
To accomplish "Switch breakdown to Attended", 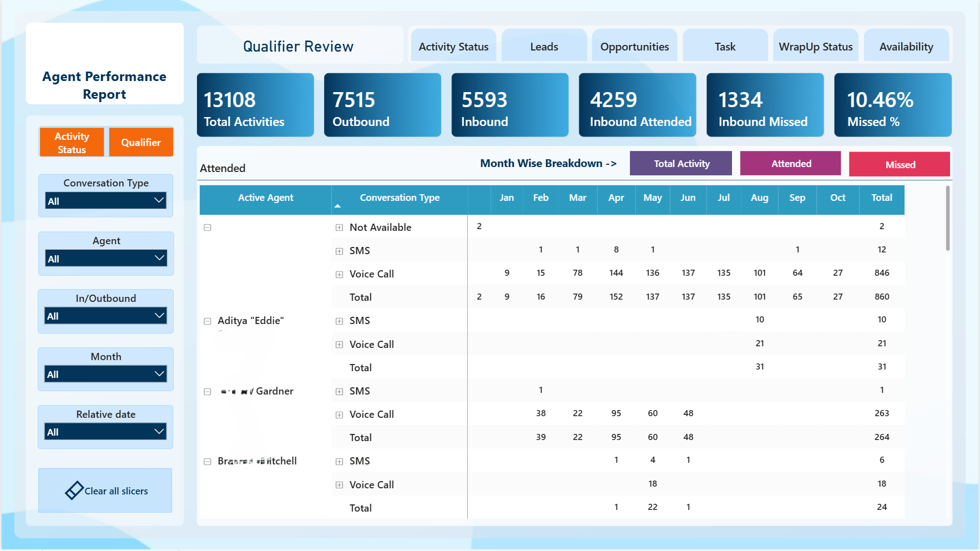I will click(791, 164).
